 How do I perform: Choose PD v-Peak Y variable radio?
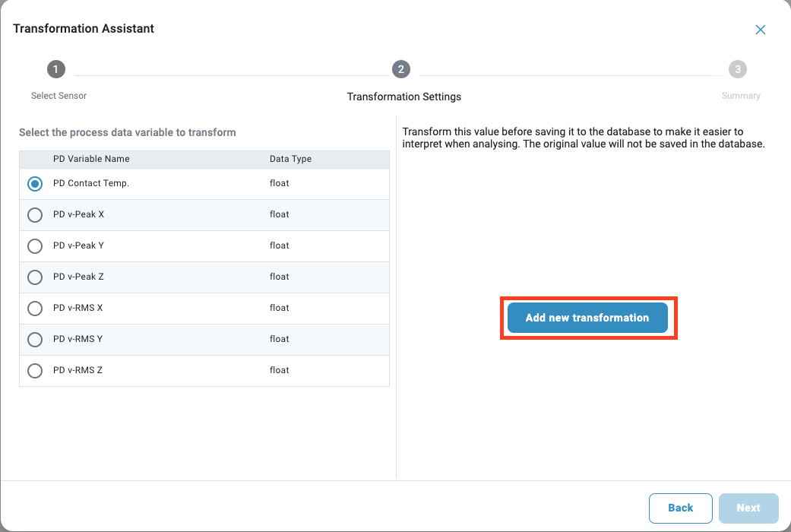35,246
